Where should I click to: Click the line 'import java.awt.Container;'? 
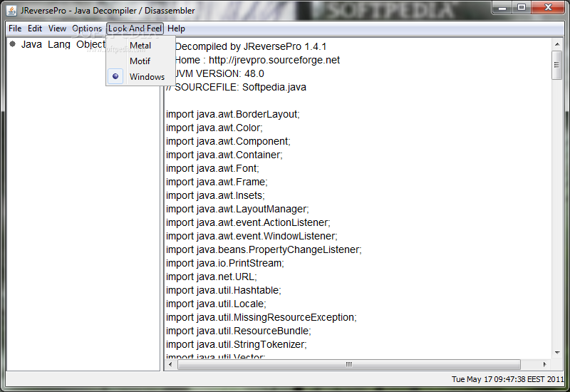point(224,155)
